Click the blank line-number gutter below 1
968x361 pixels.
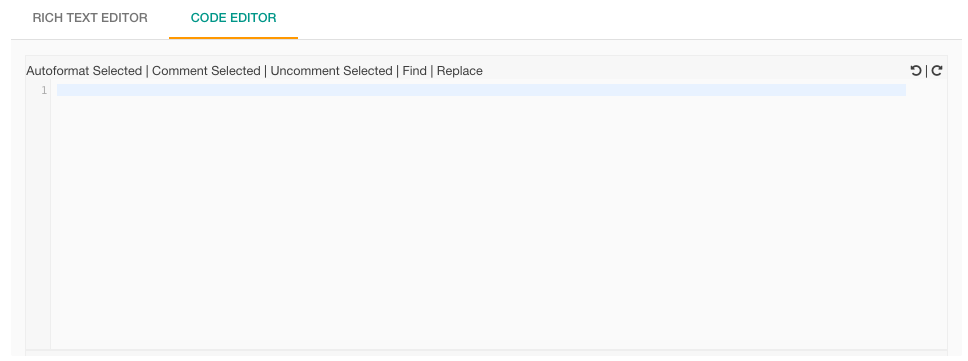coord(38,222)
